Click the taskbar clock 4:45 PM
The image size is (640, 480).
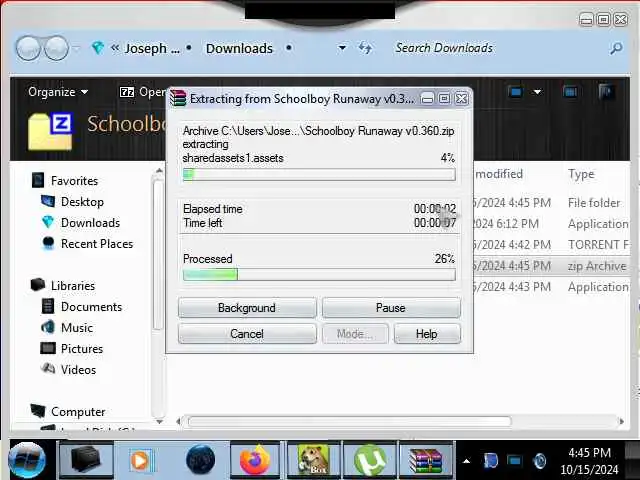(x=589, y=453)
